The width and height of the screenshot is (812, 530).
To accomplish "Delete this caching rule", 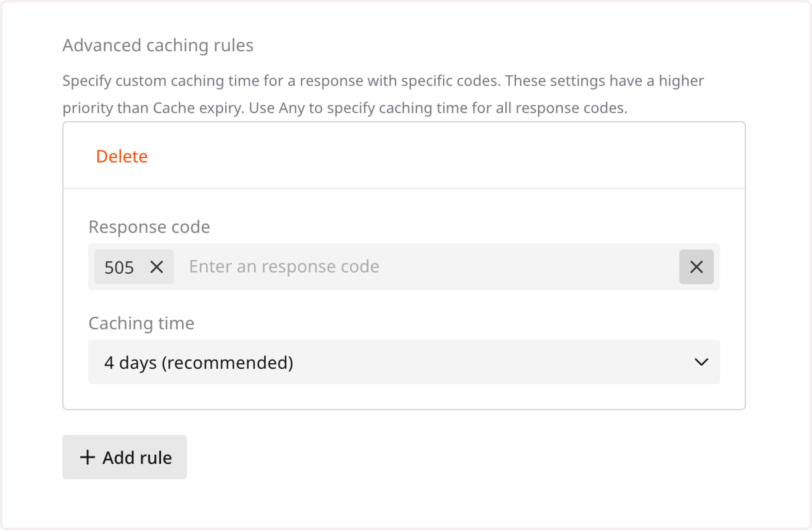I will (122, 156).
